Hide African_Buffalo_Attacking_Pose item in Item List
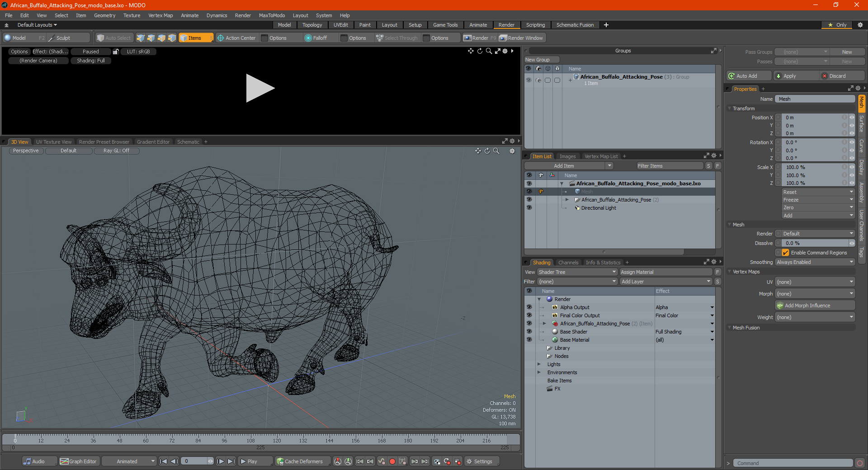The image size is (868, 470). [529, 200]
